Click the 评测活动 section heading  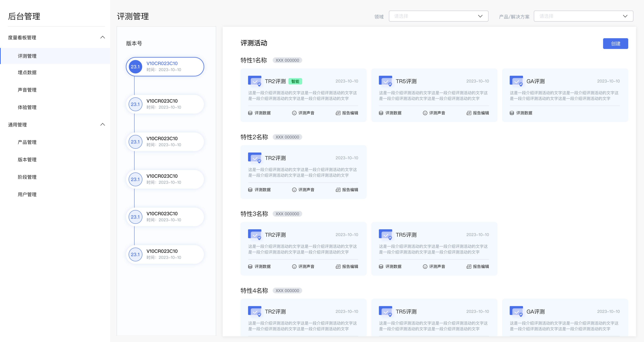[254, 43]
